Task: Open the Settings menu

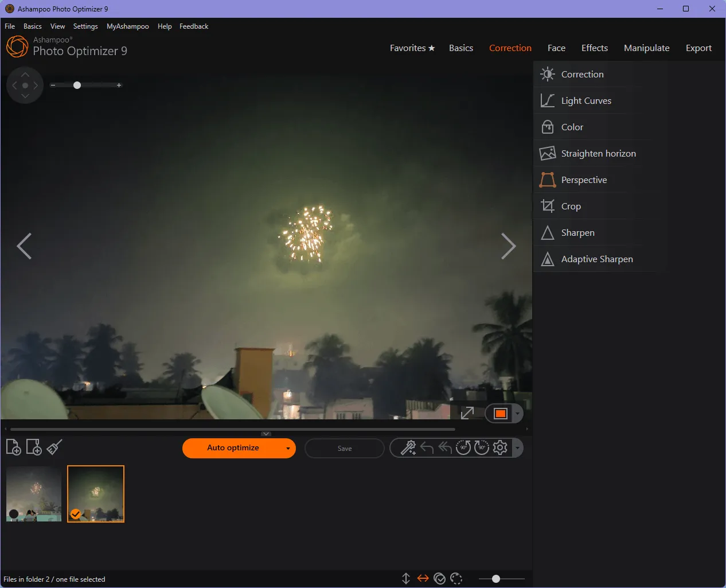Action: [x=85, y=26]
